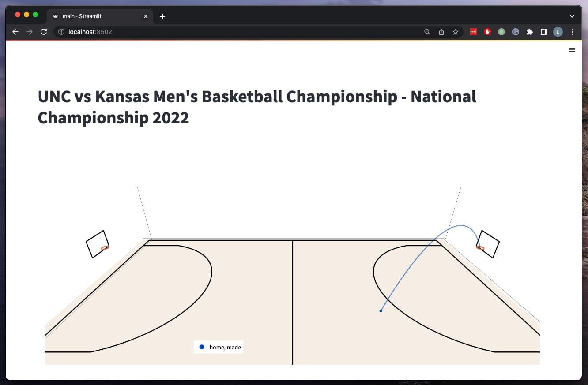Navigate back with the back arrow
This screenshot has height=385, width=588.
(15, 32)
